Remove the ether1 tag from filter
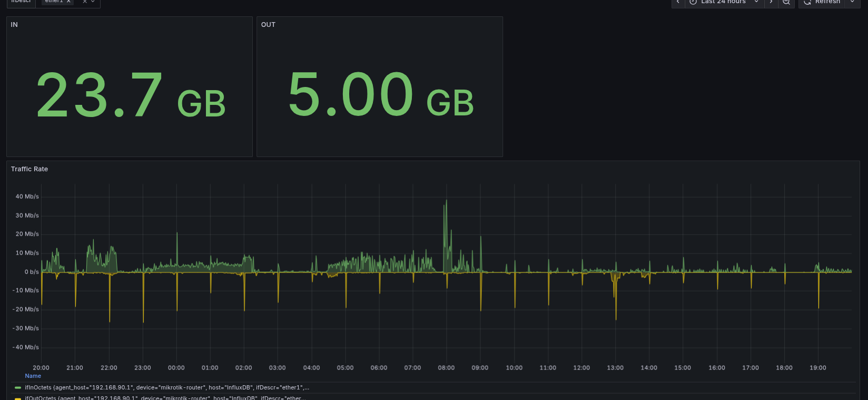Screen dimensions: 868x400 coord(68,2)
